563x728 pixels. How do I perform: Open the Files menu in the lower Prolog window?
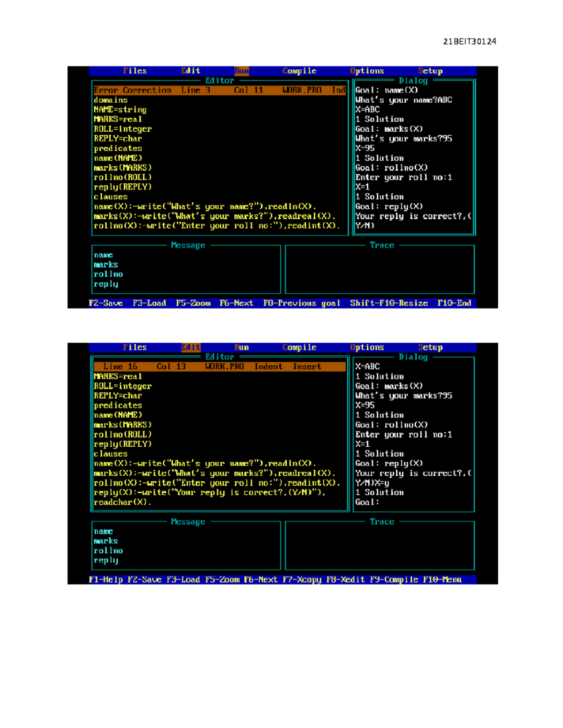(x=135, y=347)
